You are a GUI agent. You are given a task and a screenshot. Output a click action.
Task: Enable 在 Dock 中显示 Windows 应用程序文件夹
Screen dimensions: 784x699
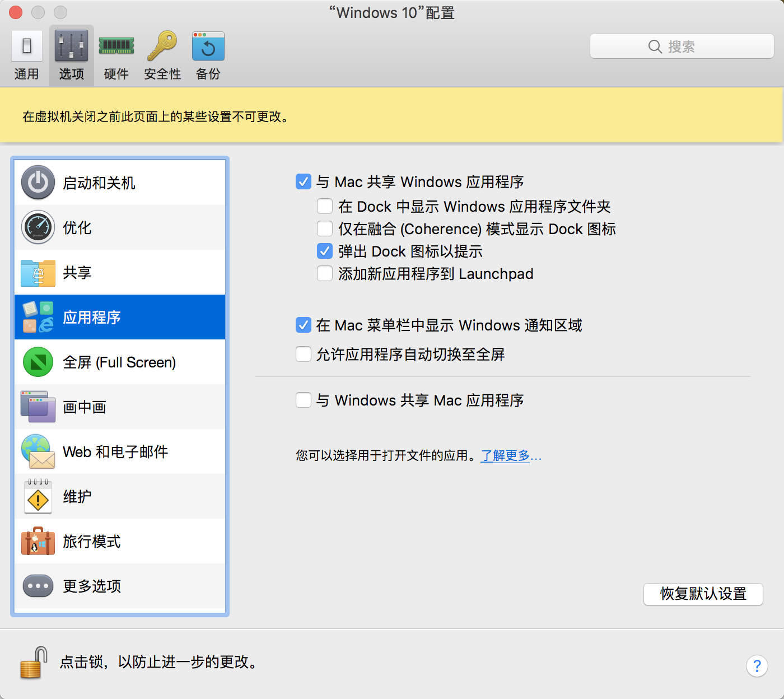pyautogui.click(x=325, y=206)
